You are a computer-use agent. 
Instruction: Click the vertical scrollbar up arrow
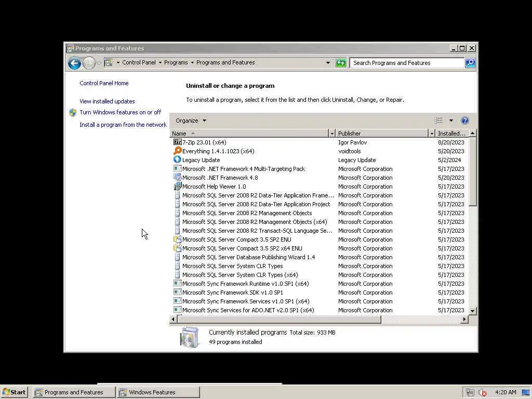point(473,134)
